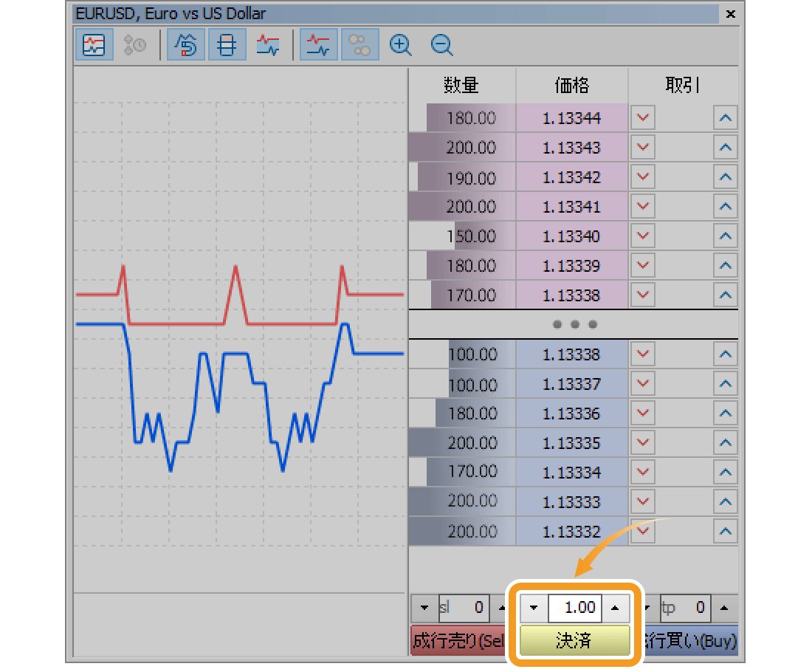Click the 成行買い (Buy) button
The width and height of the screenshot is (812, 672).
[690, 641]
